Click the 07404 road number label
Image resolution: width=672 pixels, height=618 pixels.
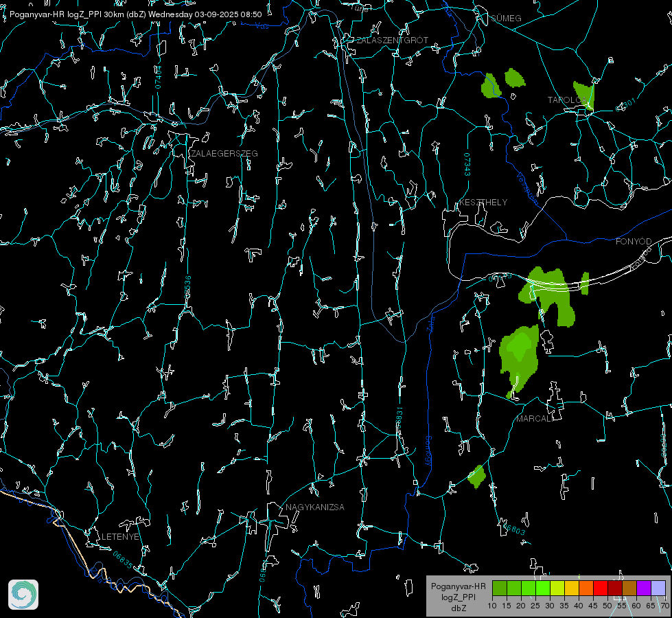point(158,77)
